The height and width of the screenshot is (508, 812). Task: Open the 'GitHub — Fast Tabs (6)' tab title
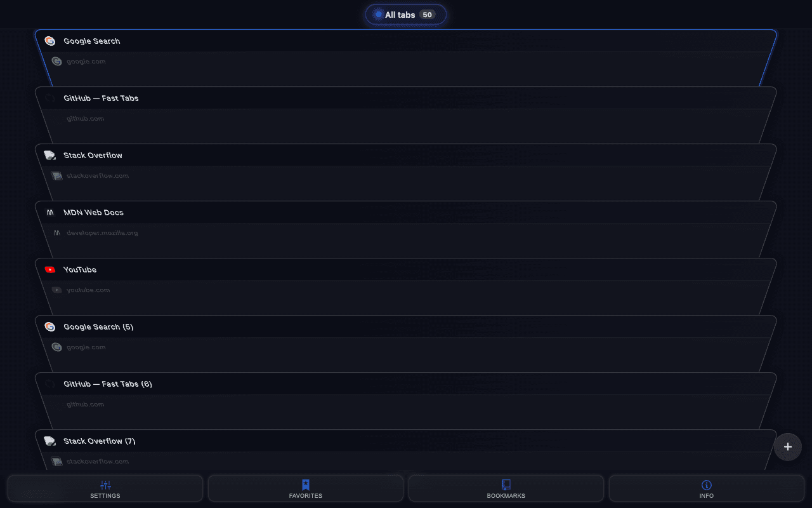tap(108, 384)
